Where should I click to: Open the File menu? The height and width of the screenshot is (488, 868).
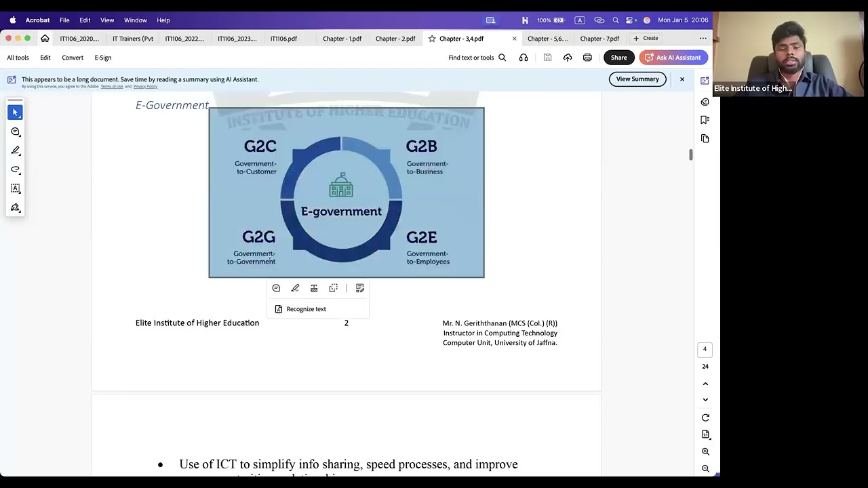pos(64,20)
